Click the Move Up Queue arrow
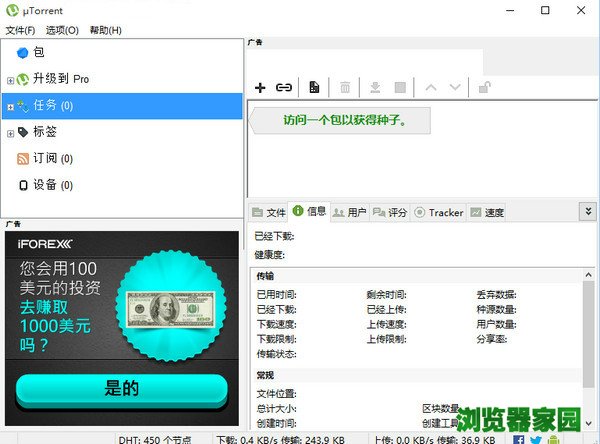600x444 pixels. pos(431,88)
